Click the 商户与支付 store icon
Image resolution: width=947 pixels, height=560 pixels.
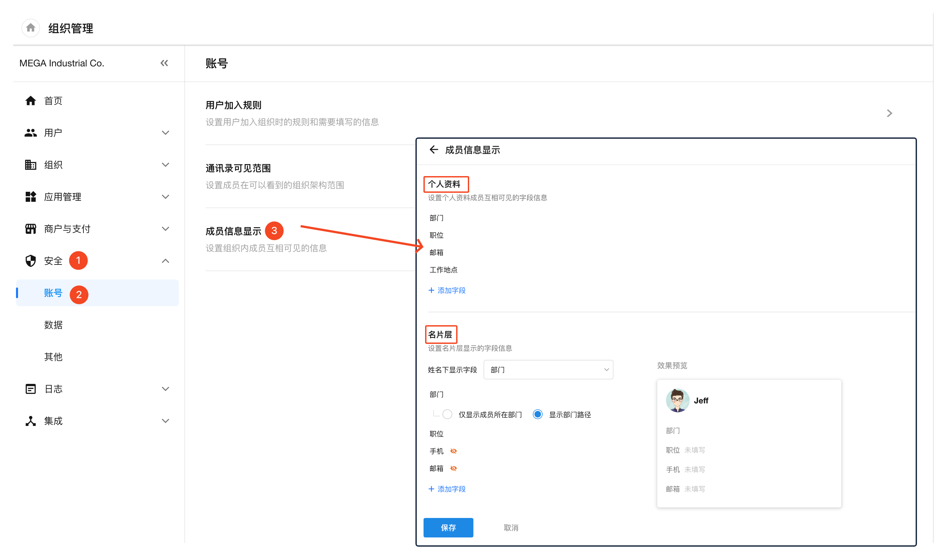[x=31, y=229]
